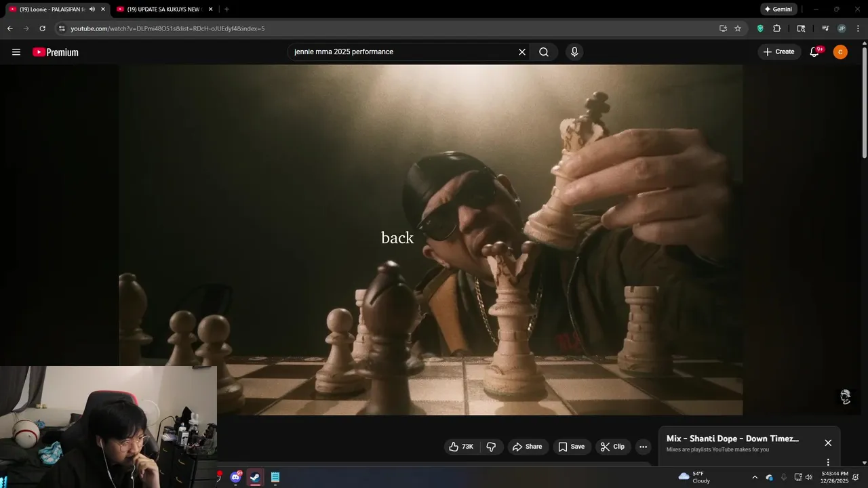
Task: Submit search with the magnifier button
Action: coord(544,52)
